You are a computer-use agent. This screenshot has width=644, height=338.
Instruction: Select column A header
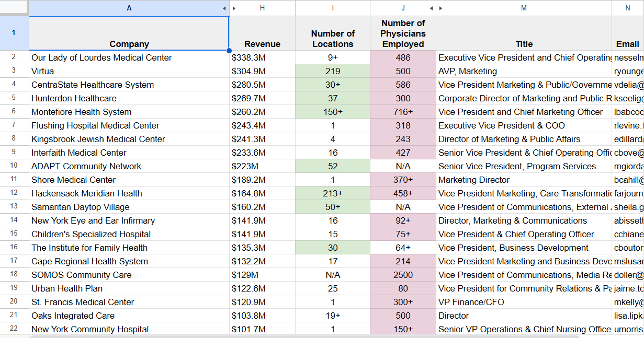pyautogui.click(x=129, y=8)
